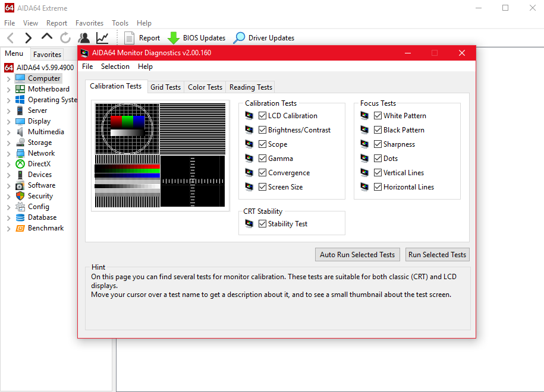
Task: Toggle the Gamma checkbox
Action: [x=263, y=159]
